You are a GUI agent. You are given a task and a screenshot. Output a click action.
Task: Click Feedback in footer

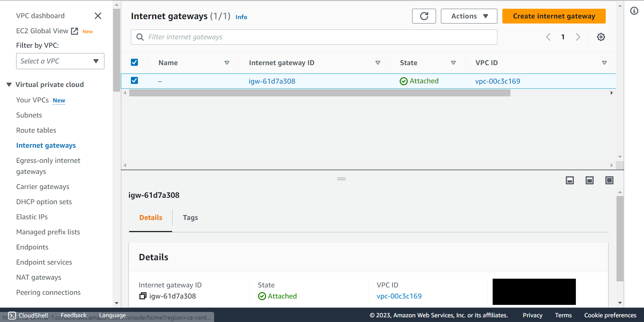(x=73, y=315)
